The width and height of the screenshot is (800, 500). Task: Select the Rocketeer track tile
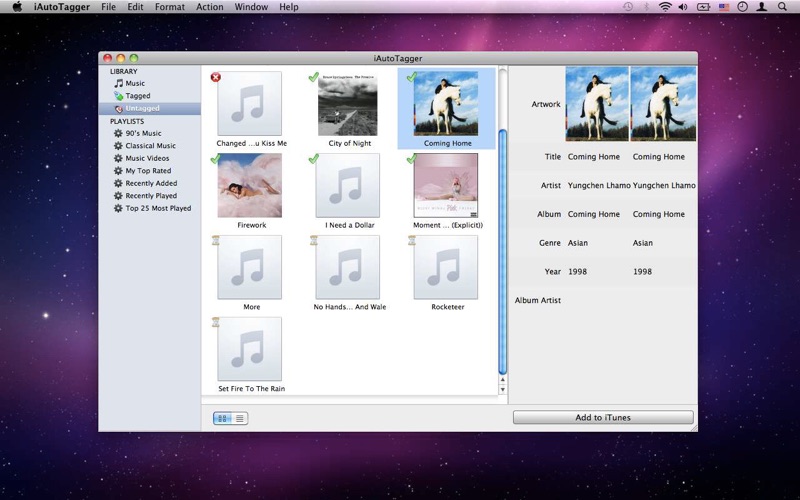click(446, 268)
